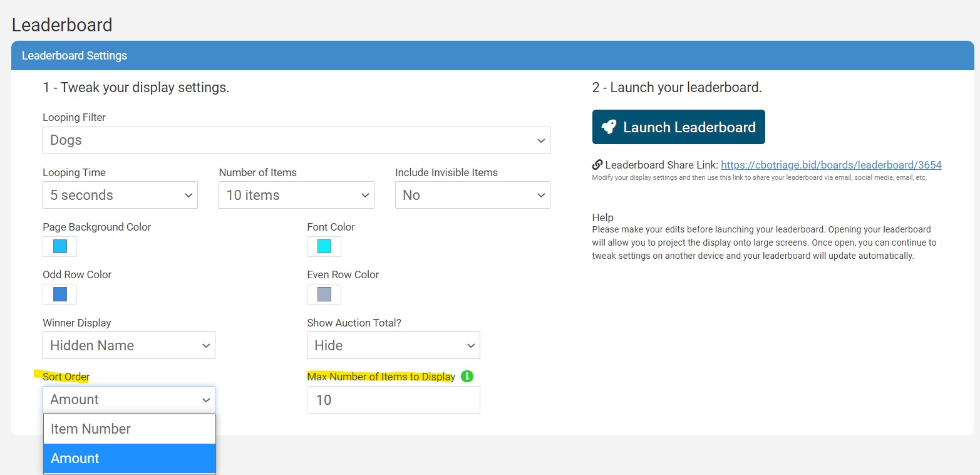
Task: Open the Font Color swatch
Action: pos(324,246)
